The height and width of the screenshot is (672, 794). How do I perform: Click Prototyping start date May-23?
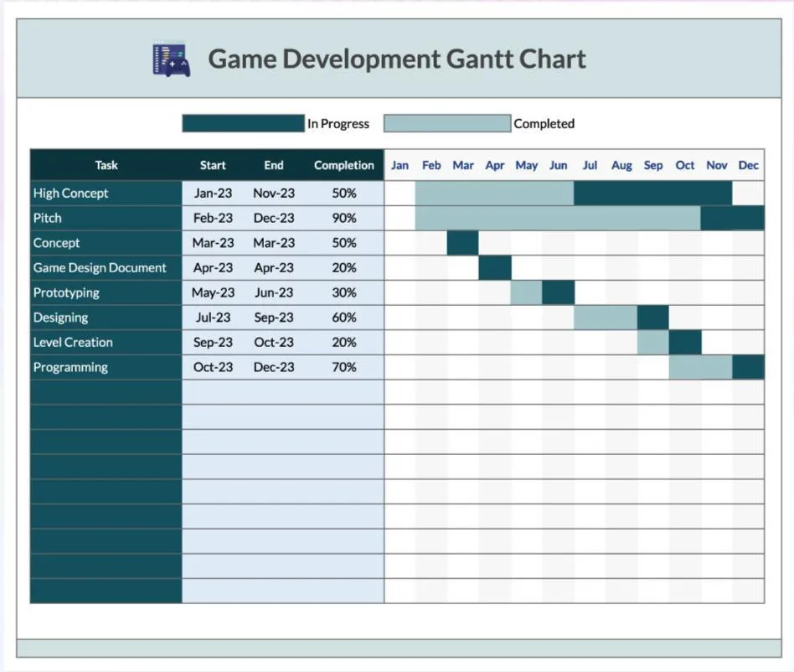pyautogui.click(x=213, y=292)
